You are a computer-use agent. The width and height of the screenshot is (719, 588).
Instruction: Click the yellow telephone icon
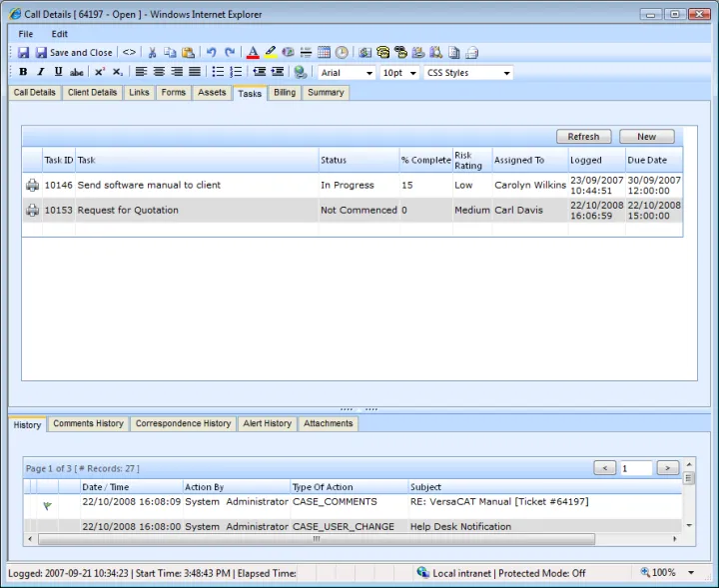click(382, 53)
